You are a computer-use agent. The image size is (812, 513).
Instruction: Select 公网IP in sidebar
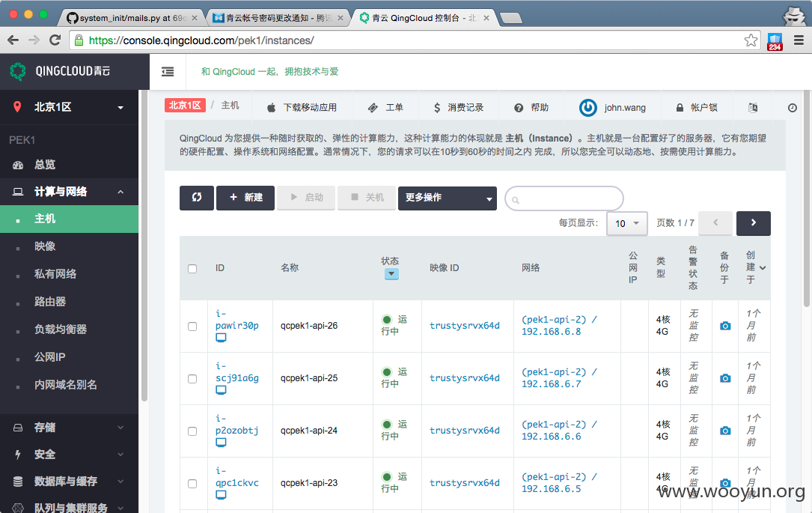tap(70, 357)
